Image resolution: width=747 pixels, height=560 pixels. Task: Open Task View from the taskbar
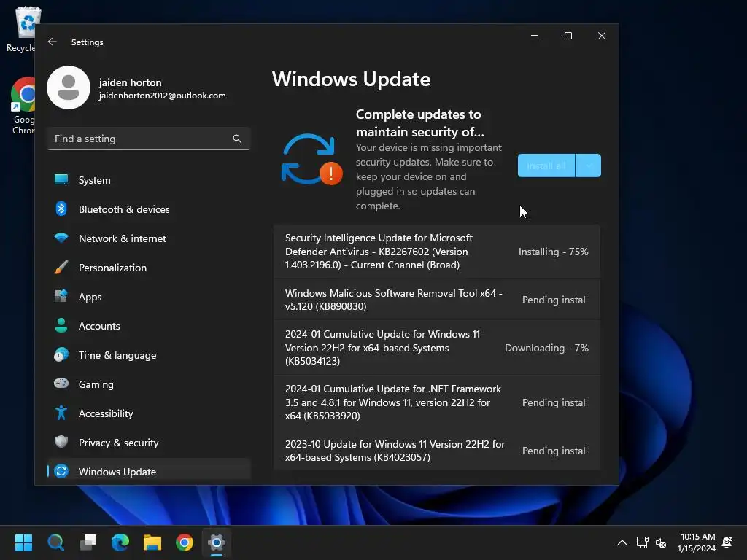point(88,542)
